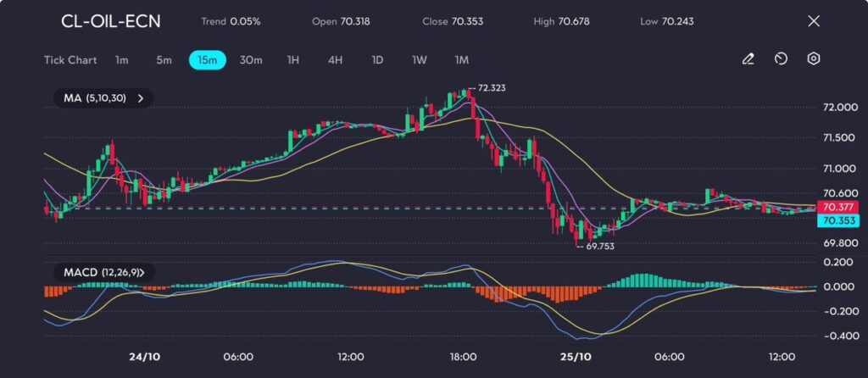Select the 1m timeframe
This screenshot has height=378, width=868.
122,60
